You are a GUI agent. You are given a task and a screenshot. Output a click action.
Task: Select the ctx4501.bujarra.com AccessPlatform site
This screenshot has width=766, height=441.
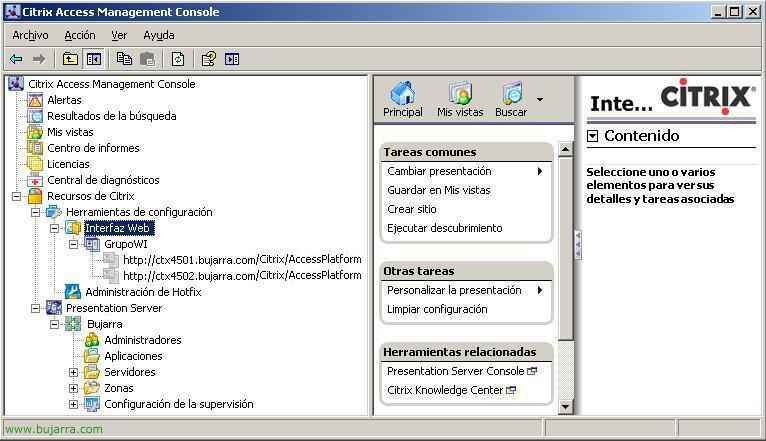point(242,260)
